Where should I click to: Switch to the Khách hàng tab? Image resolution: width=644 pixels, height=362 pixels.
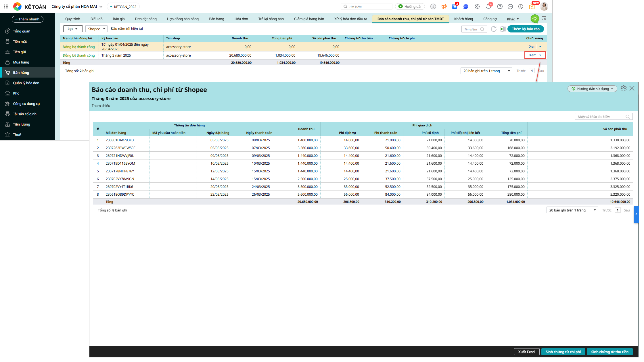click(x=463, y=19)
